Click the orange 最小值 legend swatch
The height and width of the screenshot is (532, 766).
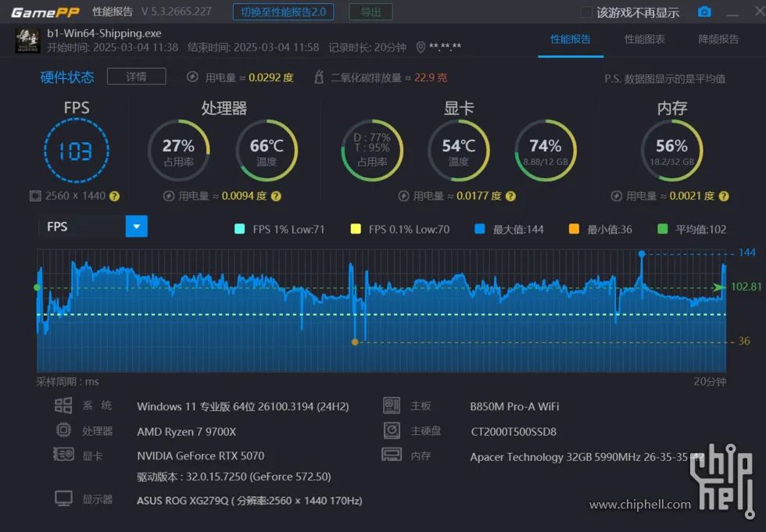click(x=574, y=229)
